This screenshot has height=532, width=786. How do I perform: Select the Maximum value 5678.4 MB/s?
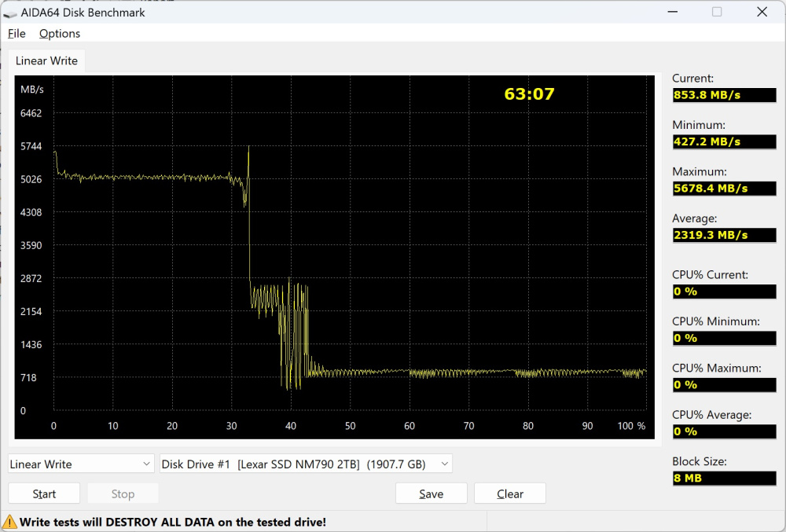[725, 189]
